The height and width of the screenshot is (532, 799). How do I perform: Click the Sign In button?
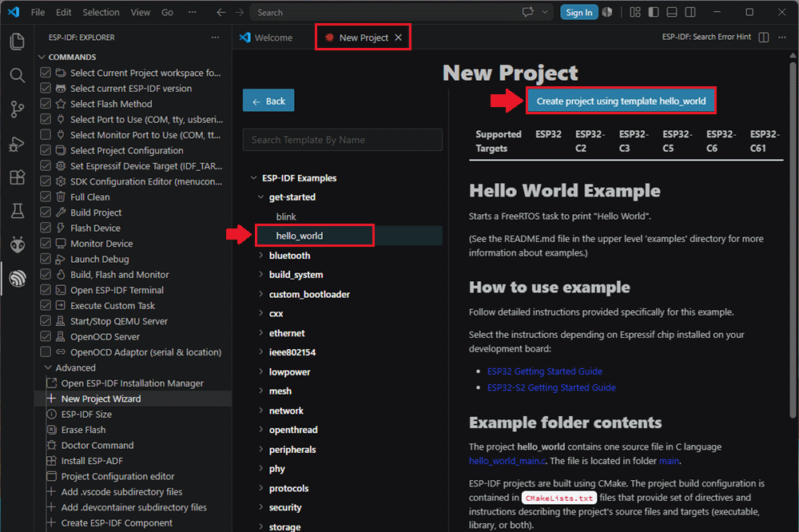pyautogui.click(x=578, y=12)
